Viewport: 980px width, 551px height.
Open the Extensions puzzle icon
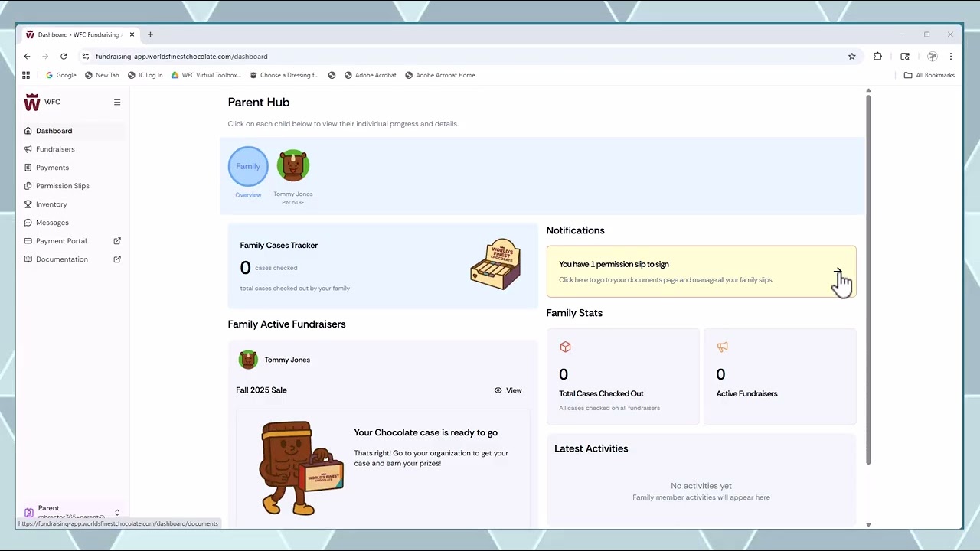pyautogui.click(x=877, y=56)
